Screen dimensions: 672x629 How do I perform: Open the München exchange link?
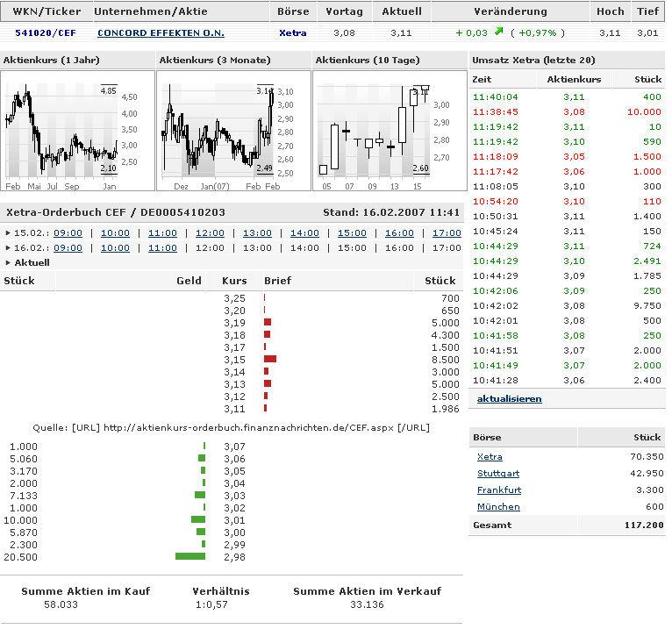[498, 507]
